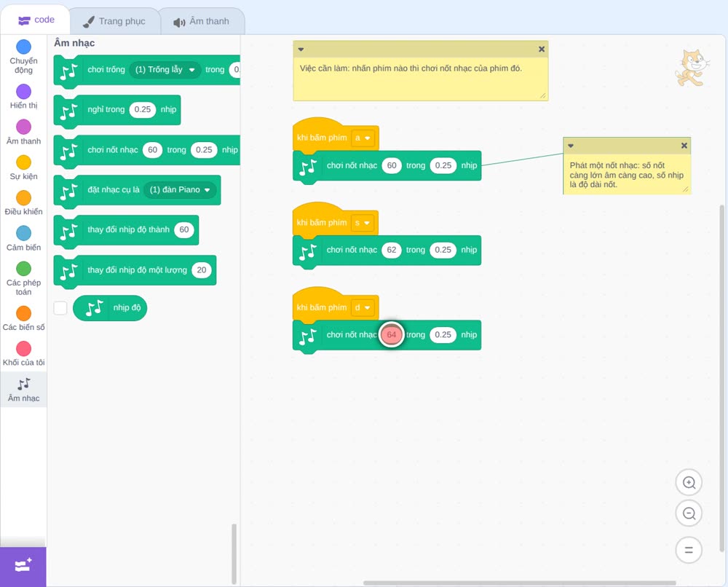Close the 'Phát một nốt nhạc' comment
The width and height of the screenshot is (728, 587).
684,146
